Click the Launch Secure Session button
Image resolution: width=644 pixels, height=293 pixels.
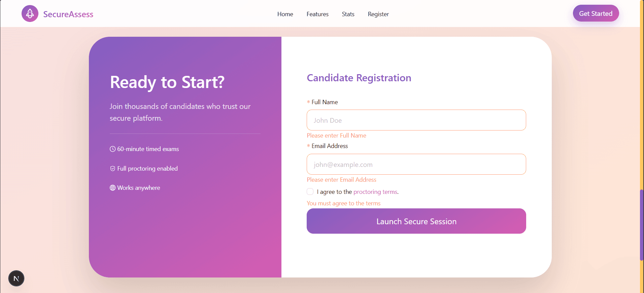pos(416,221)
